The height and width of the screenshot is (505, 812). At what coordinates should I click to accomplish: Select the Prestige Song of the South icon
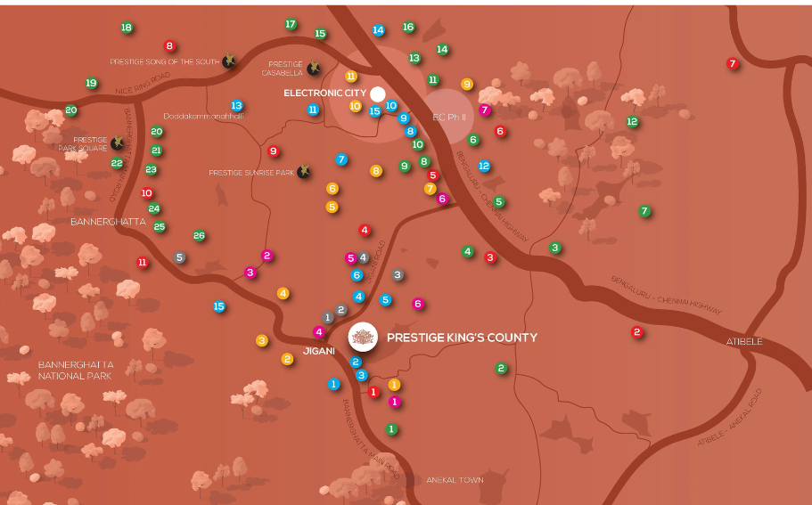[x=229, y=61]
